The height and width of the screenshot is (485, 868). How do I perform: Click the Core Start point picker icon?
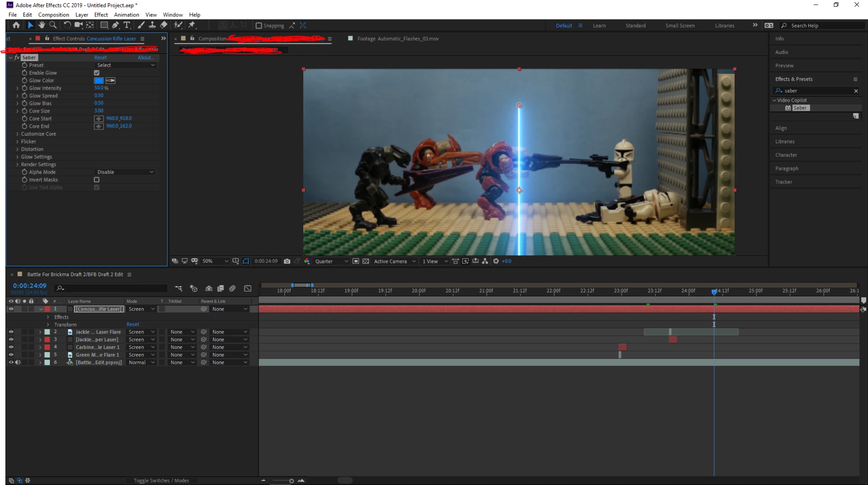pyautogui.click(x=99, y=118)
